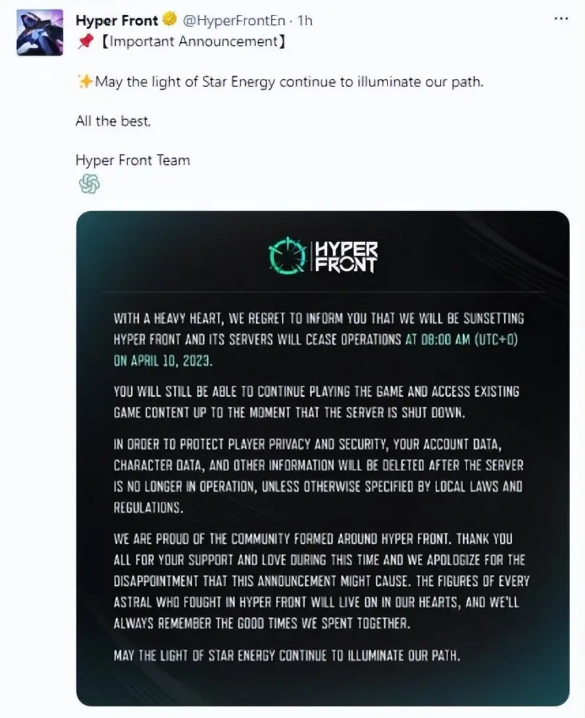Click the 'ON APRIL 10, 2023.' date
Screen dimensions: 585x718
pyautogui.click(x=163, y=361)
